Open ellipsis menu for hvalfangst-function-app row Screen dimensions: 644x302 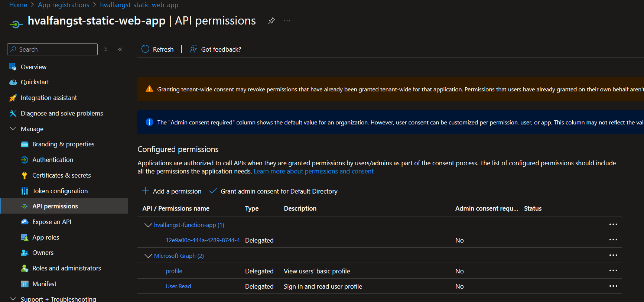(613, 224)
